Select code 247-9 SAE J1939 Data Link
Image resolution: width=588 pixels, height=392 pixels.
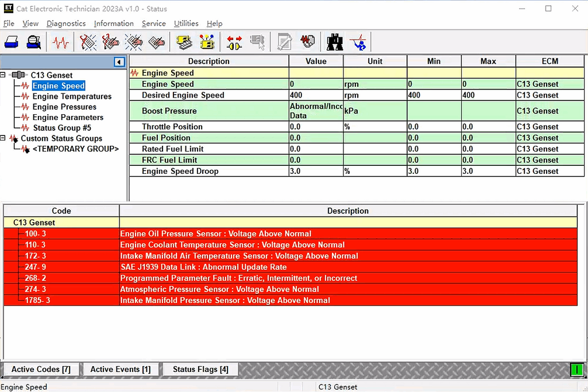[291, 267]
